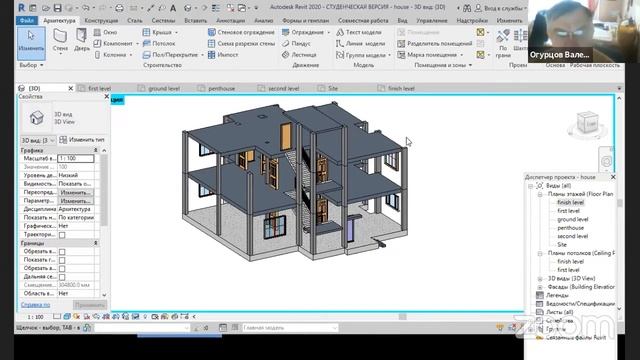Expand 3D виды node in project browser
The image size is (640, 360).
coord(540,279)
